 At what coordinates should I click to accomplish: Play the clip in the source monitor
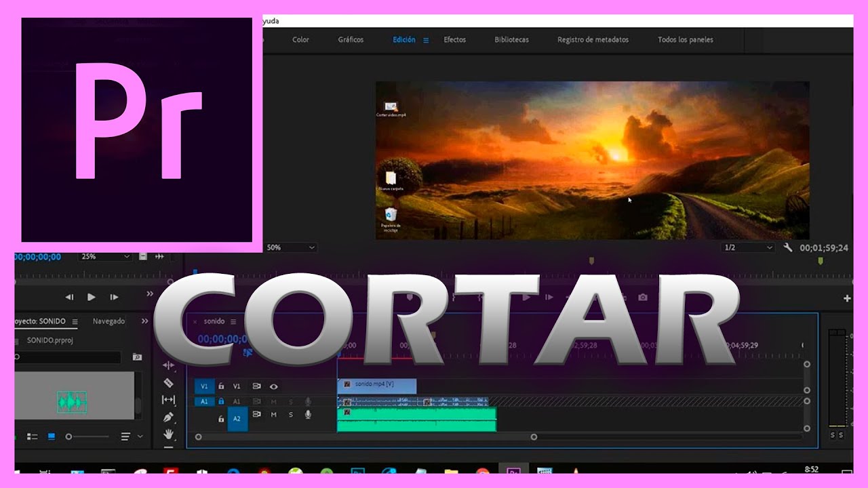[92, 297]
